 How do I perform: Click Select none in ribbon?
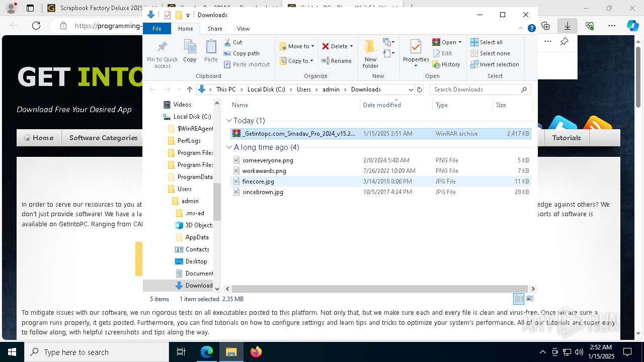click(x=490, y=53)
